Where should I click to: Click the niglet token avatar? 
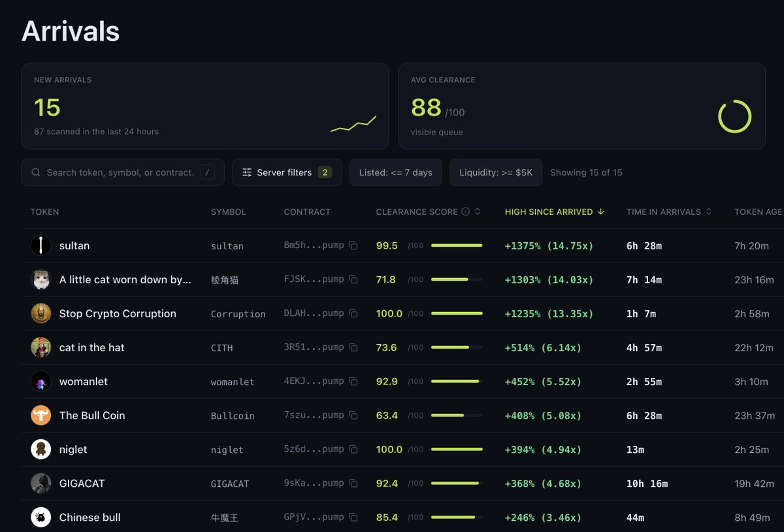tap(41, 449)
